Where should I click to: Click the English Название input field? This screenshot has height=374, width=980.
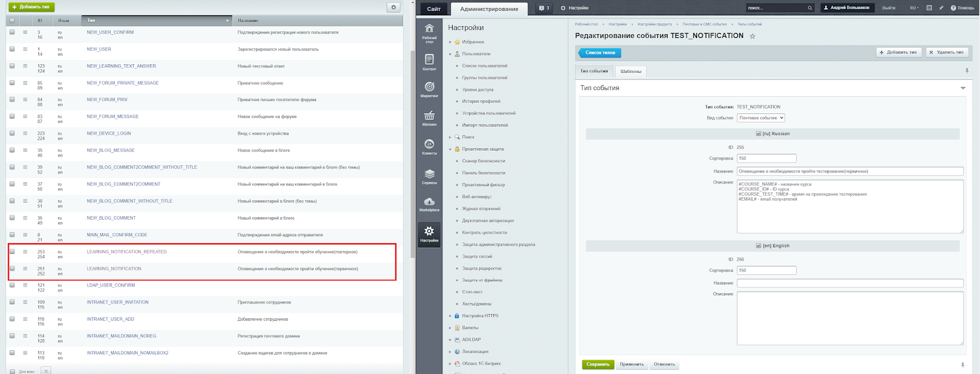pos(850,283)
